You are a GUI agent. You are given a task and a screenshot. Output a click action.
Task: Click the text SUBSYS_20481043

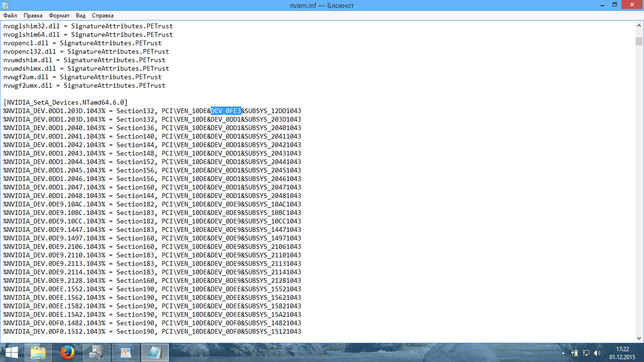(x=273, y=196)
